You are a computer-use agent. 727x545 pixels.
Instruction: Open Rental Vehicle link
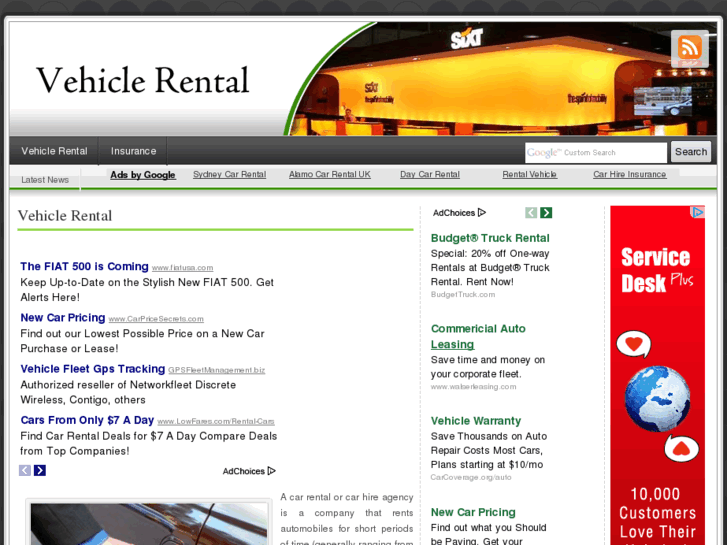click(529, 174)
